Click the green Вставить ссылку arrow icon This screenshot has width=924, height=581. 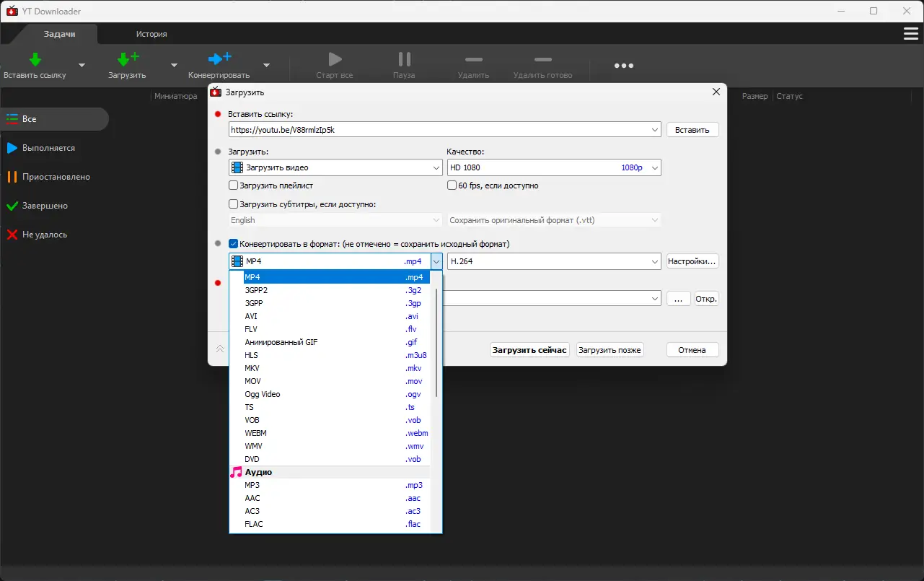click(35, 59)
